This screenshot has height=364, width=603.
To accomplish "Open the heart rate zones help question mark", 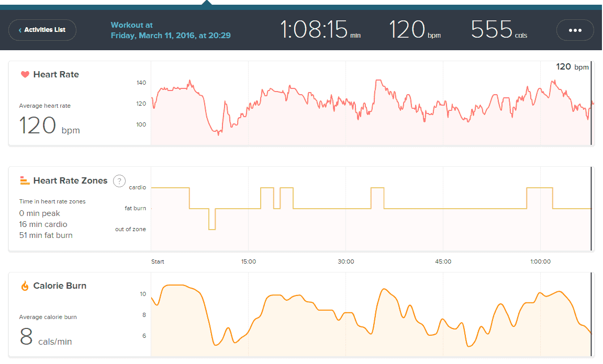I will [x=119, y=181].
